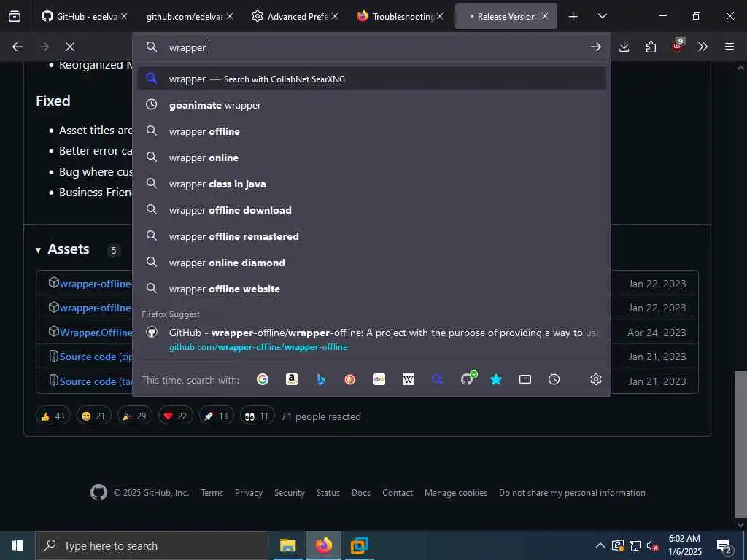Choose 'wrapper offline download' suggestion
Viewport: 747px width, 560px height.
coord(371,209)
